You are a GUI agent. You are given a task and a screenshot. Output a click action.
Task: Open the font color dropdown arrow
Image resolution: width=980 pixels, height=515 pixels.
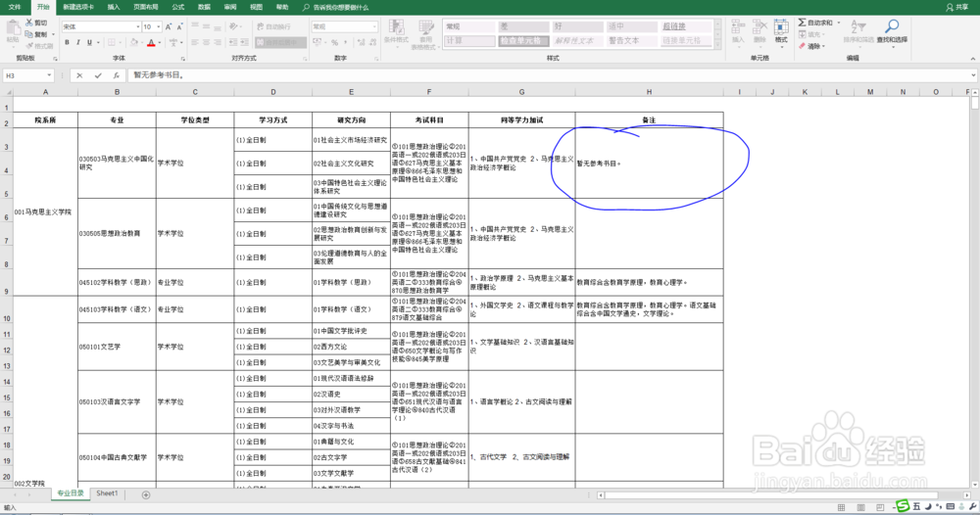click(x=160, y=43)
